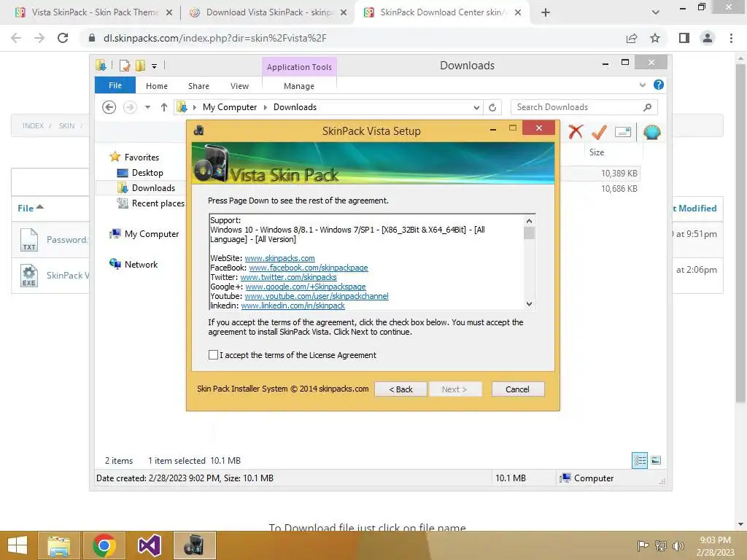This screenshot has width=747, height=560.
Task: Open the Google+ Skinpackspage link
Action: [x=306, y=287]
